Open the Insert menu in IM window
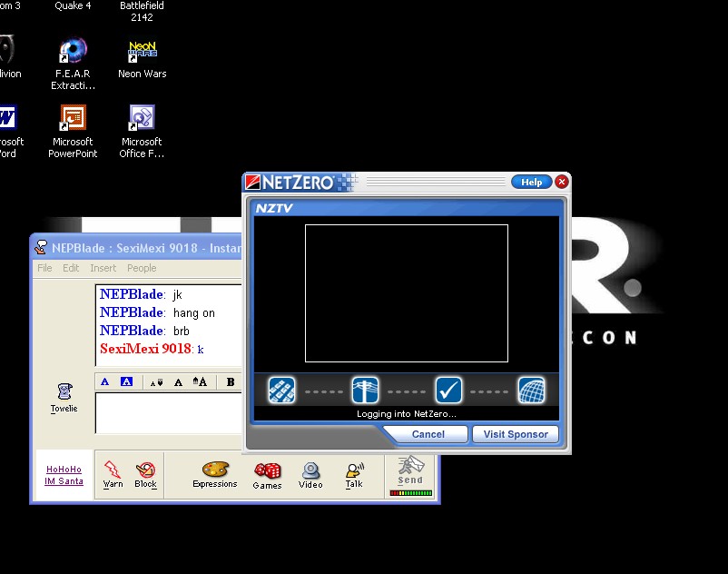 pyautogui.click(x=103, y=268)
